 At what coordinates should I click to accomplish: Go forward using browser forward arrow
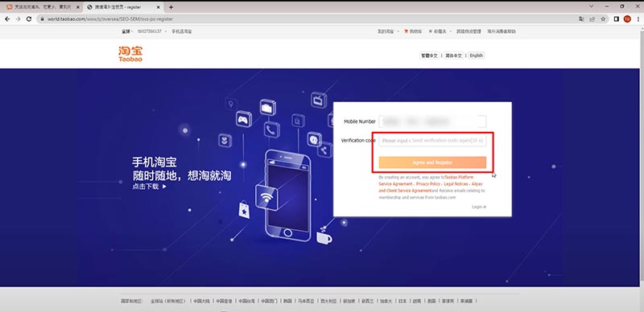[18, 18]
